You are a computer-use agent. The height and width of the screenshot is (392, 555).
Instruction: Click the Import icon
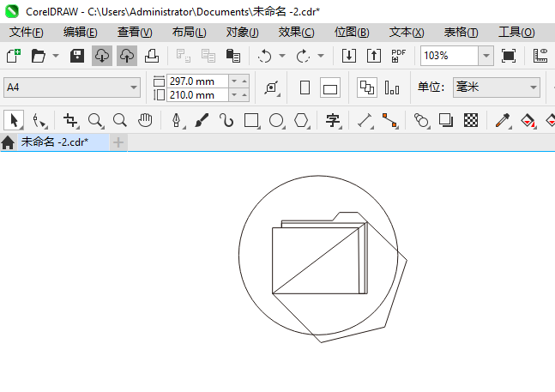349,56
